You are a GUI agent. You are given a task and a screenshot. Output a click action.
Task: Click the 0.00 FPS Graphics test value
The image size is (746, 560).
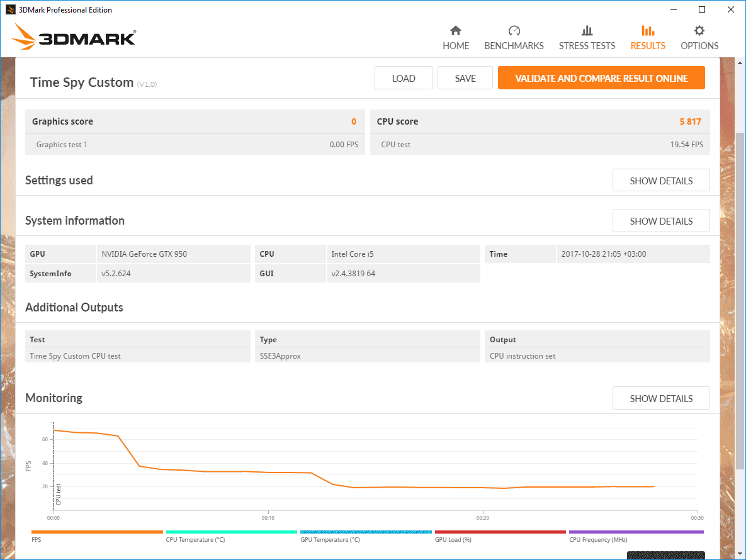(x=344, y=145)
